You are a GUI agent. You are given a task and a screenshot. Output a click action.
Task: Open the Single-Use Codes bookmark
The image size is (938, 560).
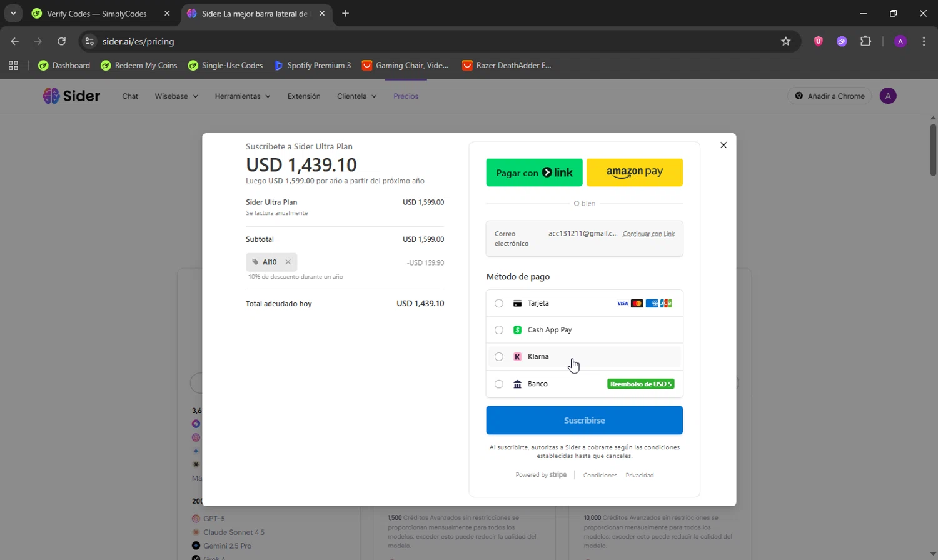click(x=225, y=66)
